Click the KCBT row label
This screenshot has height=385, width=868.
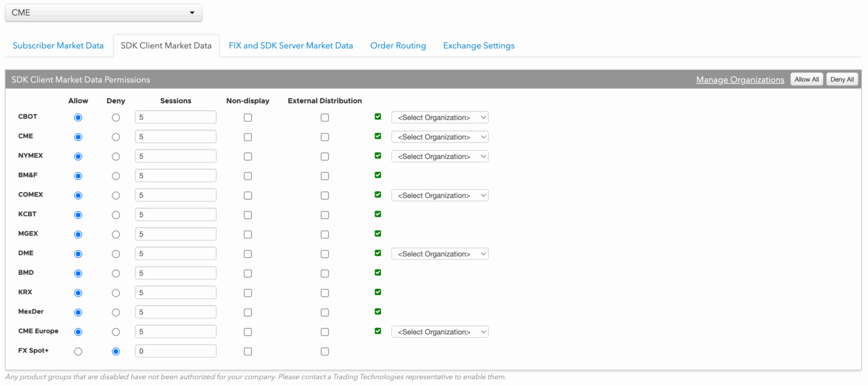click(x=27, y=214)
